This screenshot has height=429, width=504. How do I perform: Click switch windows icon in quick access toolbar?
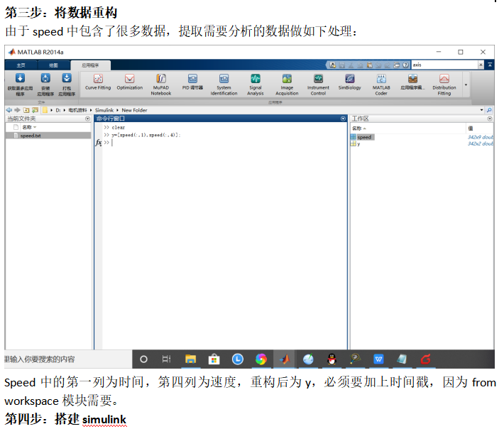[397, 65]
